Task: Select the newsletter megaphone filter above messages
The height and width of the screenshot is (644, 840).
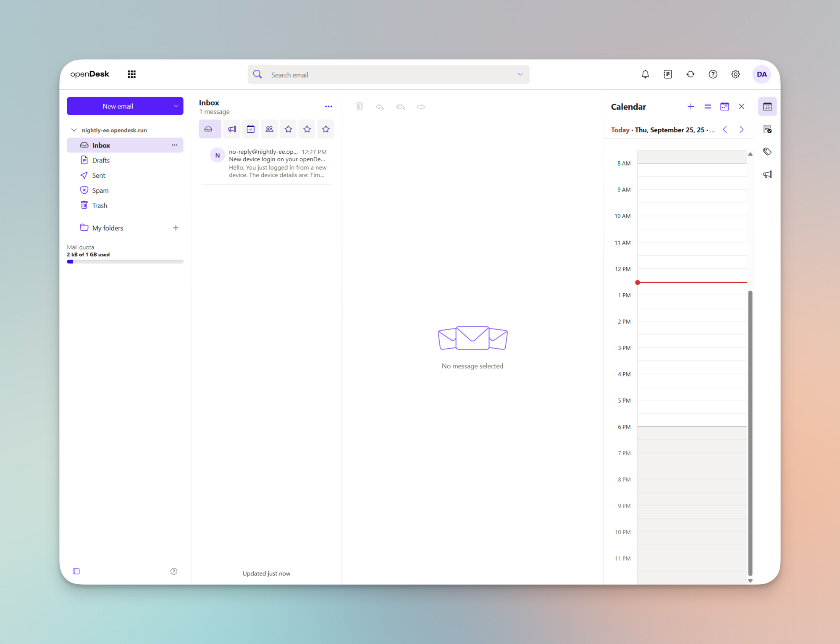Action: (x=231, y=129)
